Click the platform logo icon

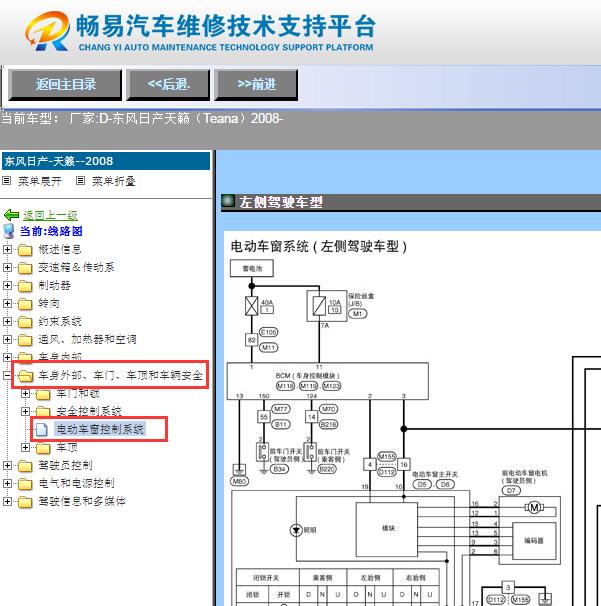[47, 31]
